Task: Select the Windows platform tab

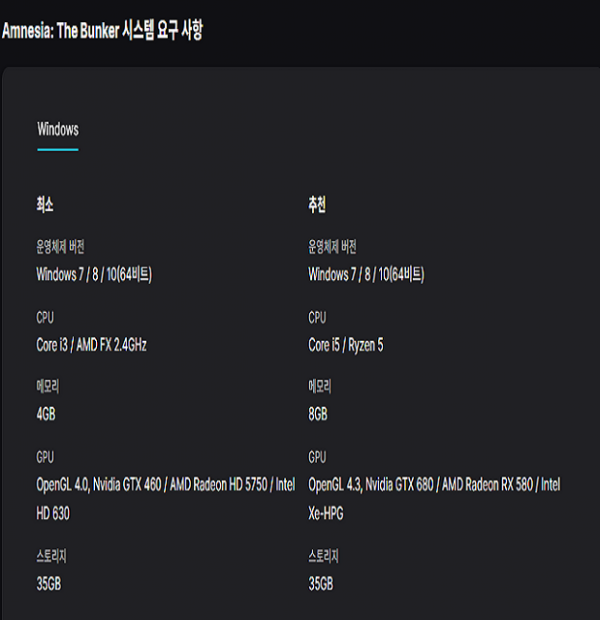Action: (x=58, y=129)
